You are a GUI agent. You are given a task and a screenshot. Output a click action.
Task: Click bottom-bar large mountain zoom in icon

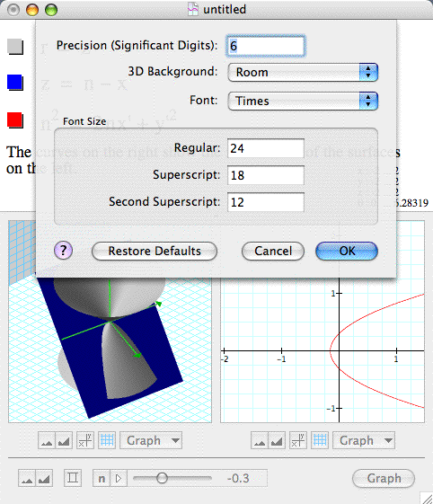44,478
